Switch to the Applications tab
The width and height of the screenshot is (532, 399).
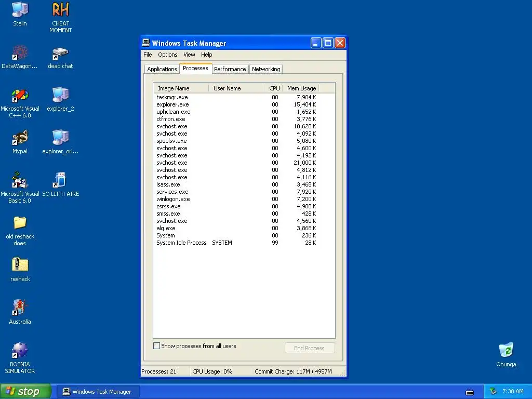click(162, 69)
